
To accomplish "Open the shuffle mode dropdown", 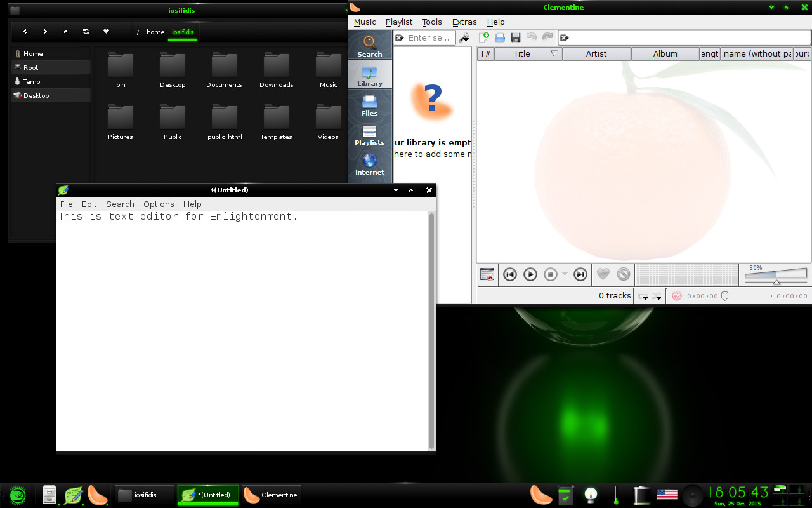I will pyautogui.click(x=658, y=297).
